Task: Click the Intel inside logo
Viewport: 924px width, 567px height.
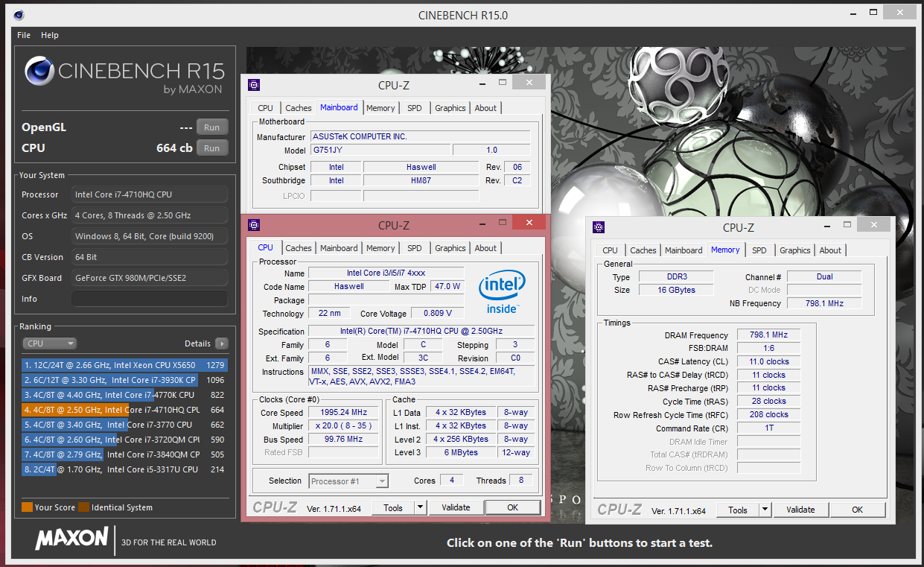Action: coord(502,291)
